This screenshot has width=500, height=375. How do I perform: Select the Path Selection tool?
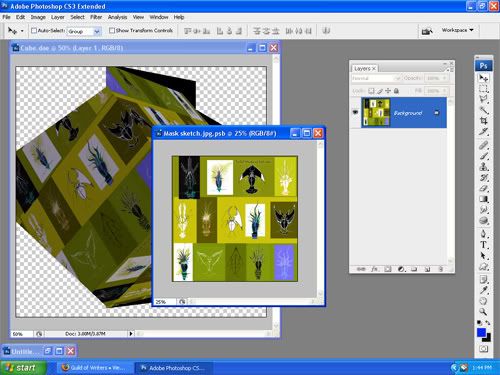pos(483,256)
